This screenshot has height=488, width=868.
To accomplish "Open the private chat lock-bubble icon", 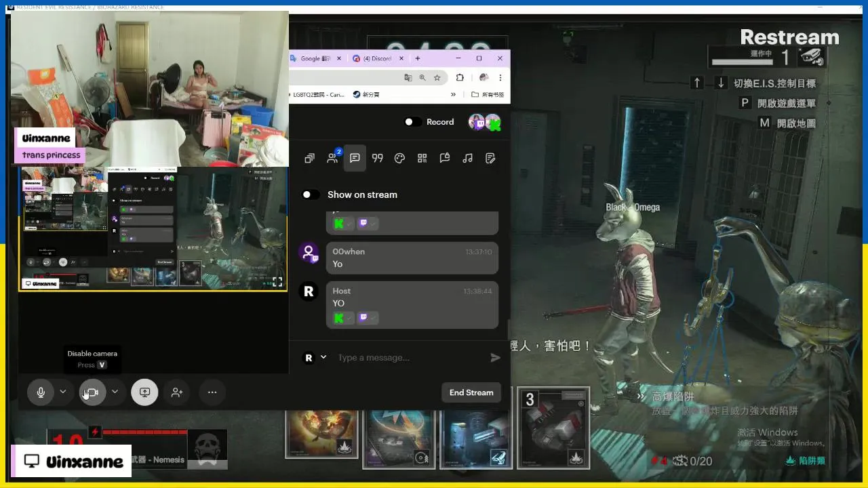I will [445, 158].
